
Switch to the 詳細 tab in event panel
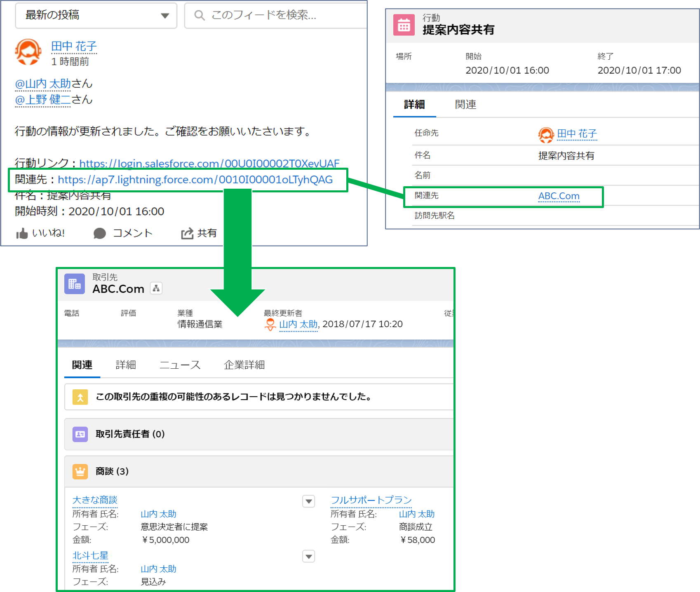pos(414,105)
